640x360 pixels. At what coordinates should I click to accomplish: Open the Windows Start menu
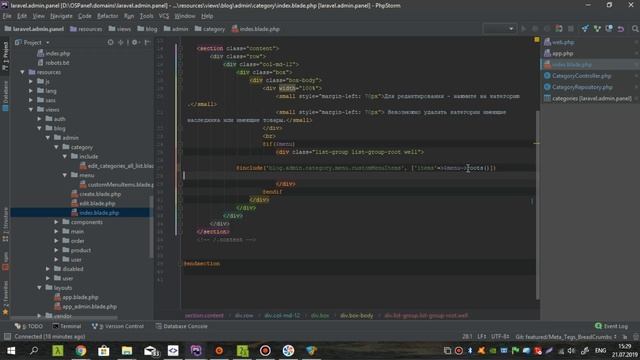[x=11, y=351]
